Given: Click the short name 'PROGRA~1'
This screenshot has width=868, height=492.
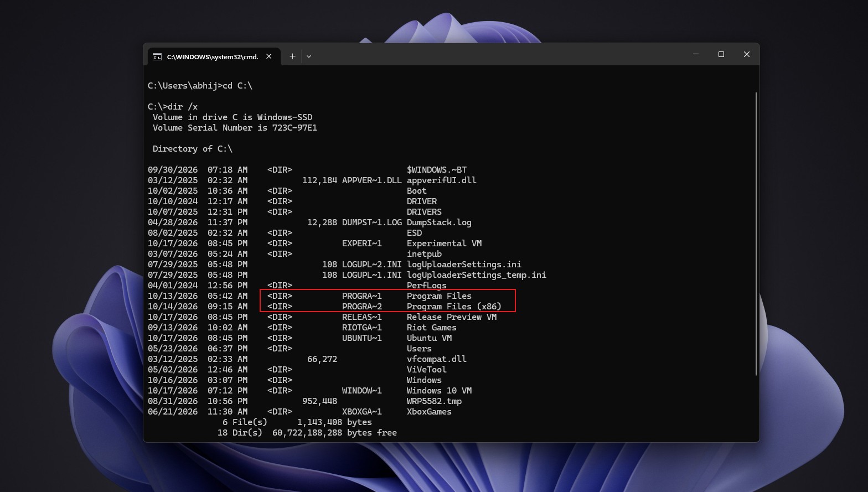Looking at the screenshot, I should 362,296.
